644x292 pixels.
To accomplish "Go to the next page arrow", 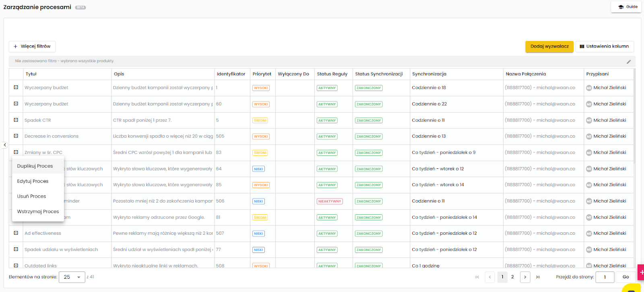I will tap(525, 277).
